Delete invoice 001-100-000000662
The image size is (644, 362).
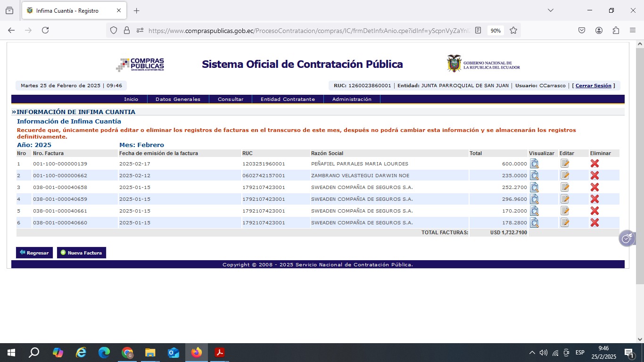pos(594,175)
